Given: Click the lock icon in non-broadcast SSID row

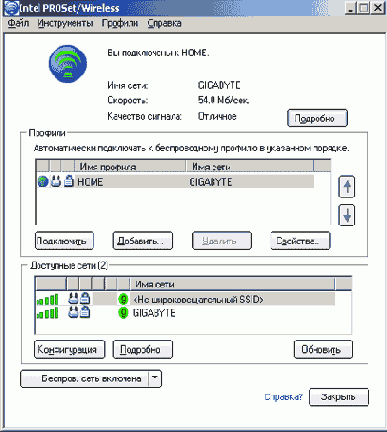Looking at the screenshot, I should (85, 298).
